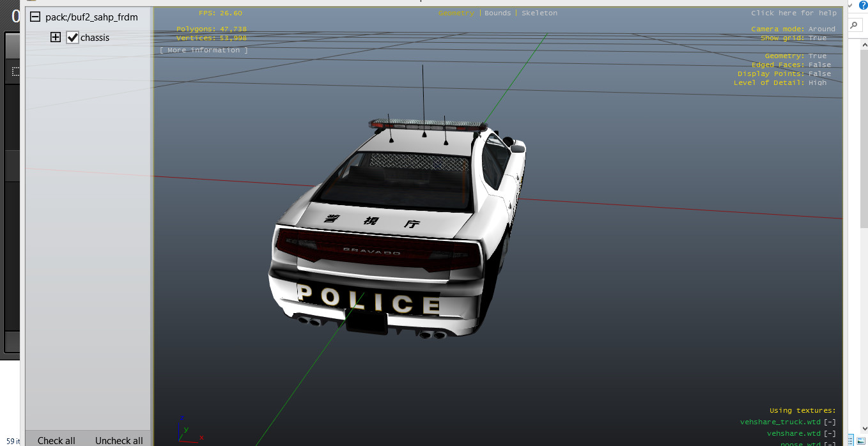Open the More information link
868x446 pixels.
(x=204, y=50)
